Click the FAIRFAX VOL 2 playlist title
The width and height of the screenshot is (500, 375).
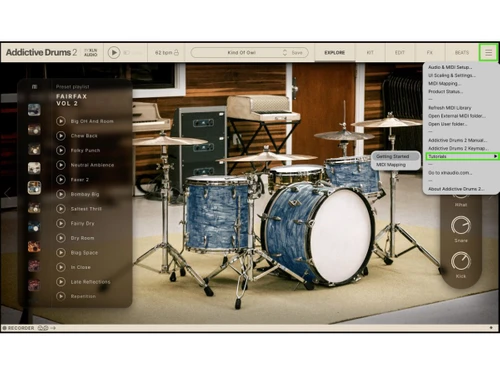coord(71,100)
